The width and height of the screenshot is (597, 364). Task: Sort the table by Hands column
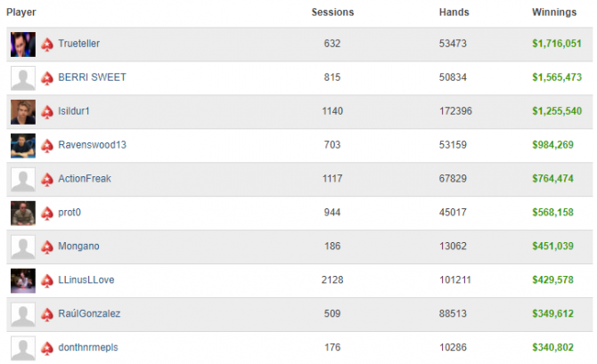click(x=454, y=12)
